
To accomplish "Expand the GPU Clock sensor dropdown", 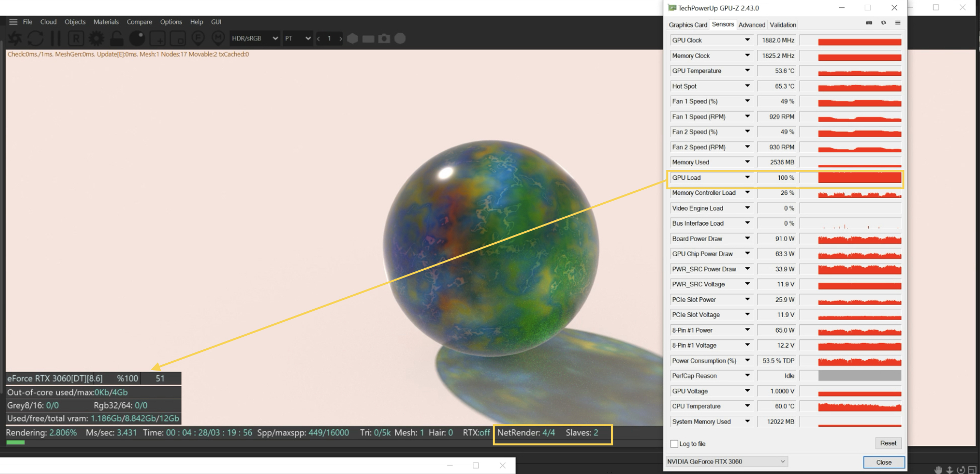I will click(747, 40).
